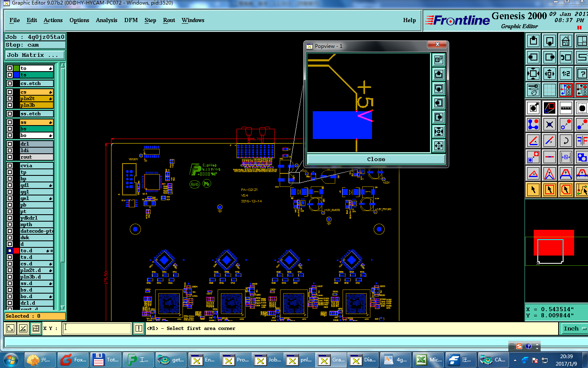Screen dimensions: 588x368
Task: Select layer name cs in list
Action: click(x=37, y=92)
